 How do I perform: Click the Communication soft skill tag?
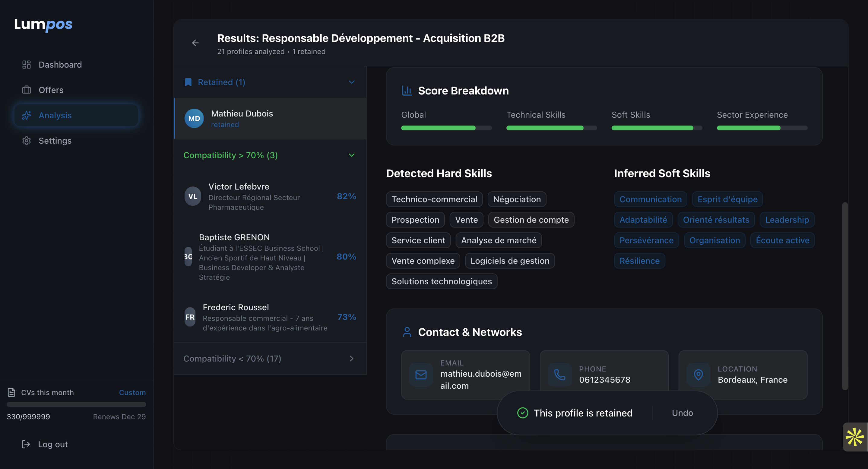[x=650, y=199]
